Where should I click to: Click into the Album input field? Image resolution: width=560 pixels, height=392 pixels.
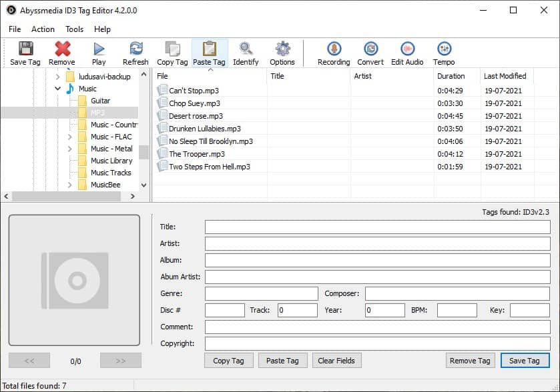pyautogui.click(x=378, y=260)
